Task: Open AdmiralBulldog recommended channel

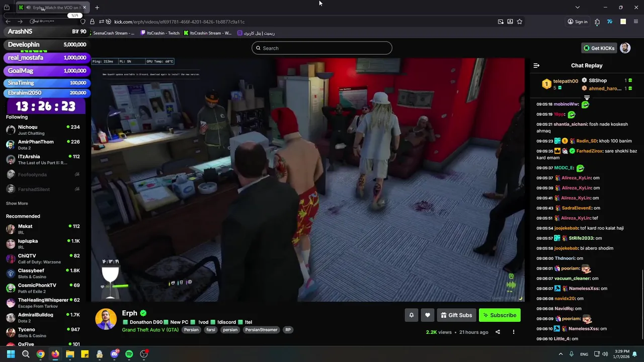Action: pos(43,318)
